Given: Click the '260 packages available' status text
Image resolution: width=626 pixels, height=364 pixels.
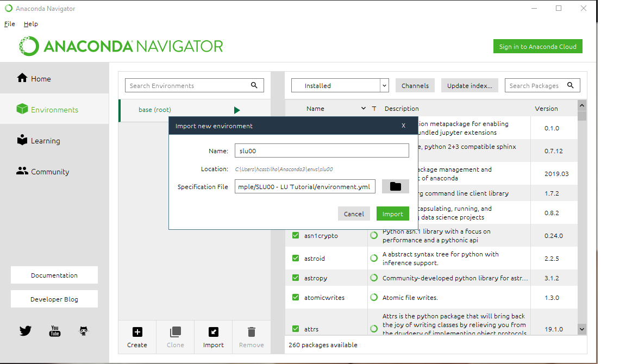Looking at the screenshot, I should (x=323, y=345).
